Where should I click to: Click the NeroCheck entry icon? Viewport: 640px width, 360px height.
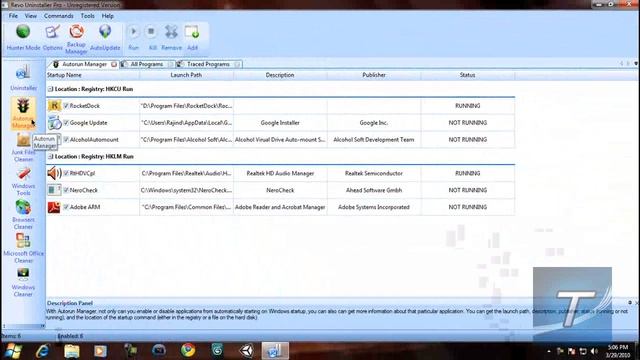pos(54,190)
